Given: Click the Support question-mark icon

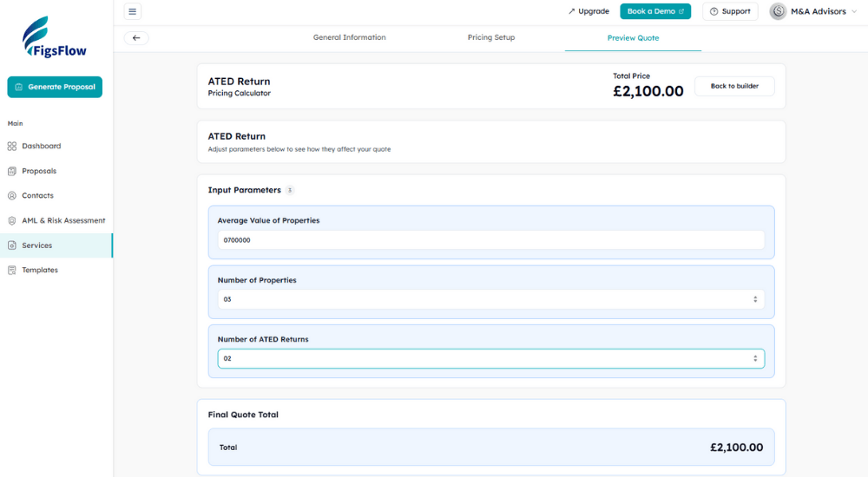Looking at the screenshot, I should (713, 11).
